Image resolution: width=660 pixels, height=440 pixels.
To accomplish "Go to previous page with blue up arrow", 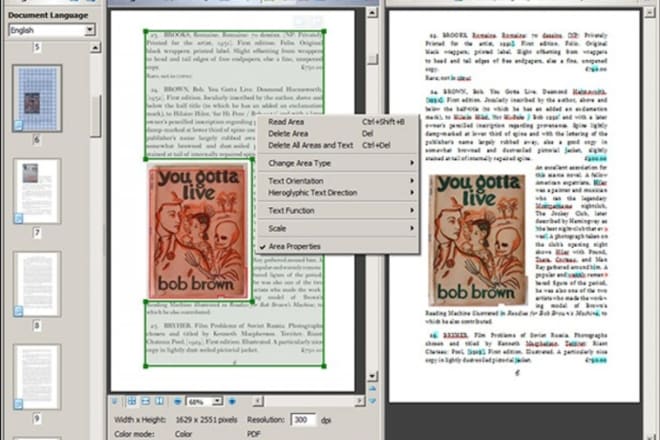I will click(x=372, y=389).
